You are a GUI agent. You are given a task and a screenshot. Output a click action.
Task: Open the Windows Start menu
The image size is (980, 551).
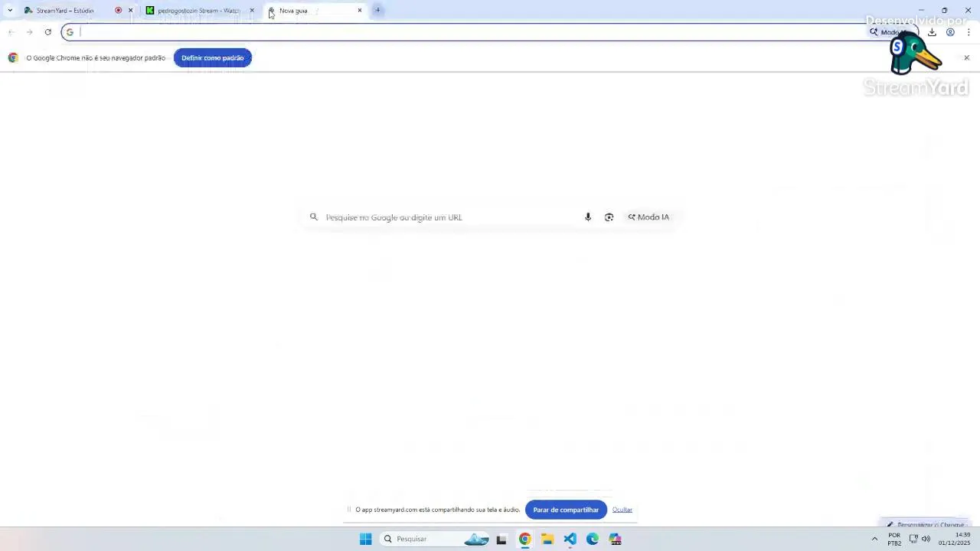[x=366, y=539]
